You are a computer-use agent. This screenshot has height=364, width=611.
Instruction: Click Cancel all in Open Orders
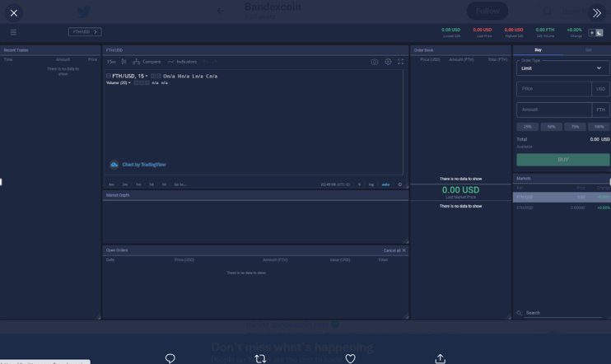pyautogui.click(x=394, y=250)
